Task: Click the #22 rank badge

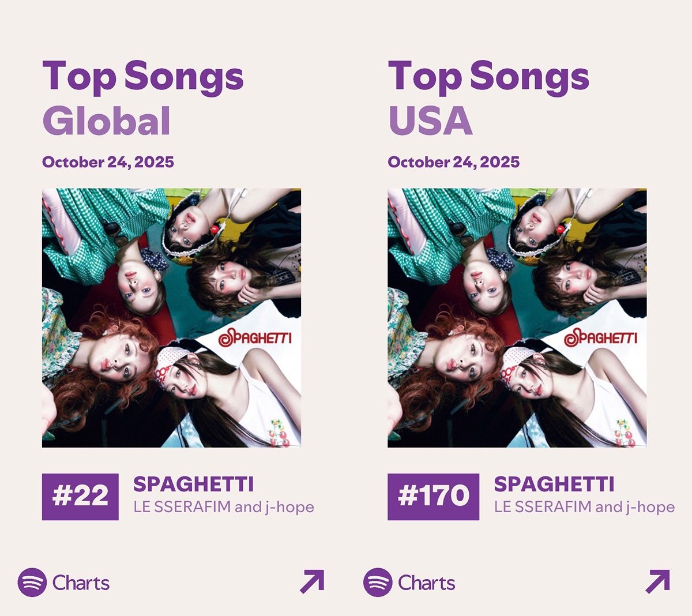Action: [80, 497]
